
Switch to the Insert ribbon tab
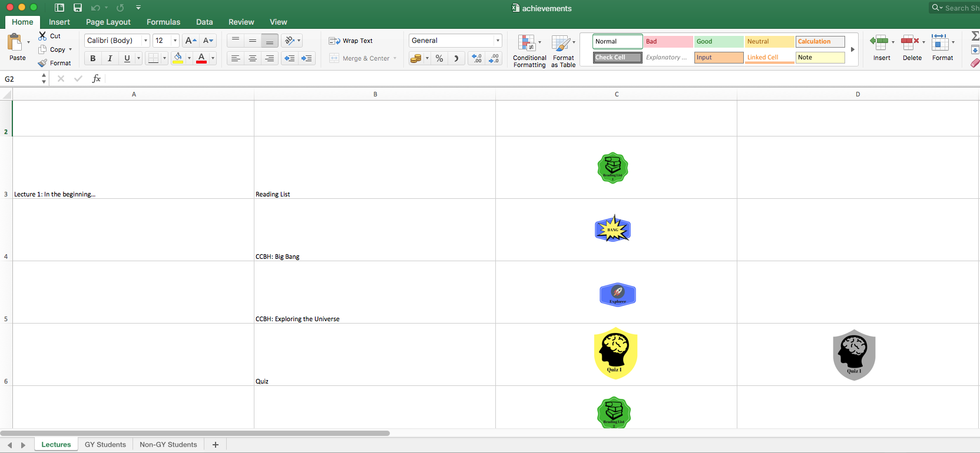click(59, 22)
